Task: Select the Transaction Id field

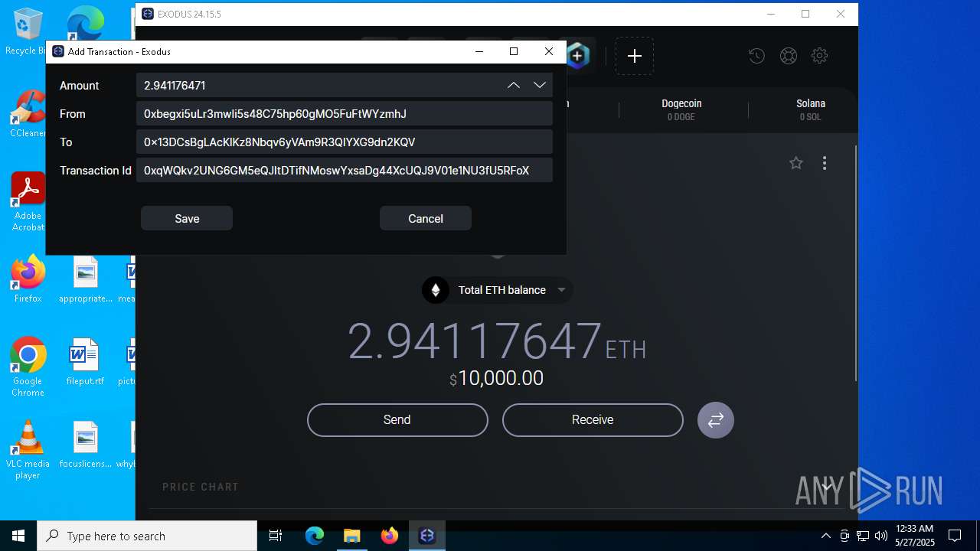Action: pyautogui.click(x=345, y=170)
